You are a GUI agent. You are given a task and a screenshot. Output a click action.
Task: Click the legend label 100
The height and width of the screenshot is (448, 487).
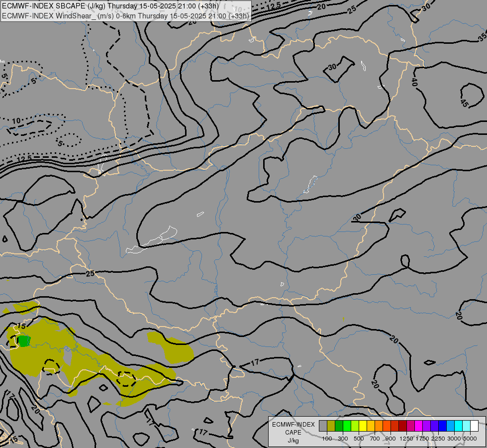tap(327, 439)
